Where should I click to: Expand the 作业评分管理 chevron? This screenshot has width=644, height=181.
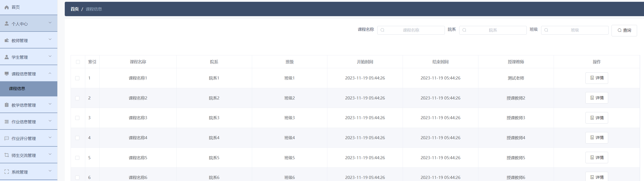click(x=50, y=137)
